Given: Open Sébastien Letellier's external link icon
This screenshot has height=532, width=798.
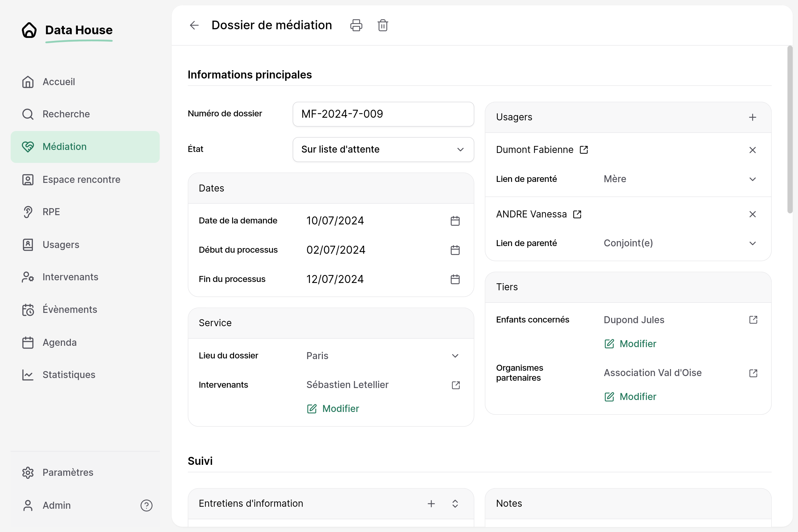Looking at the screenshot, I should click(456, 385).
